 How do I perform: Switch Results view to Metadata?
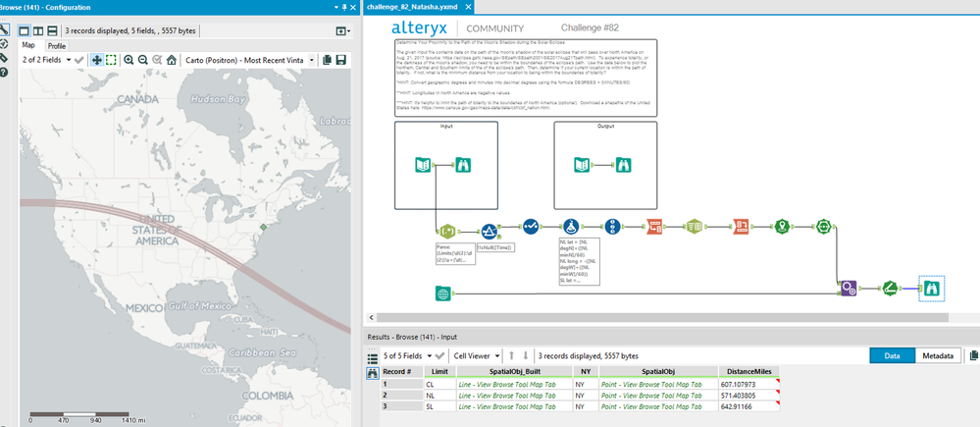point(938,355)
